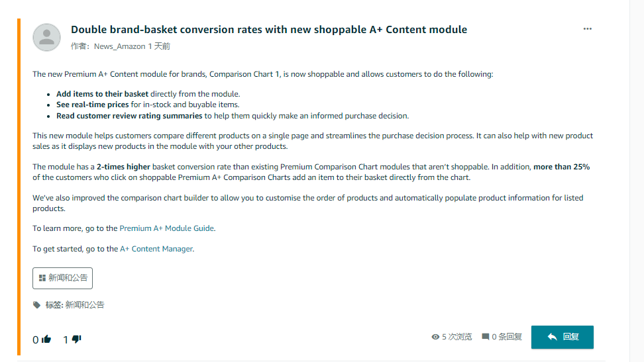Click the thumbs up icon
Screen dimensions: 644x362
(46, 339)
